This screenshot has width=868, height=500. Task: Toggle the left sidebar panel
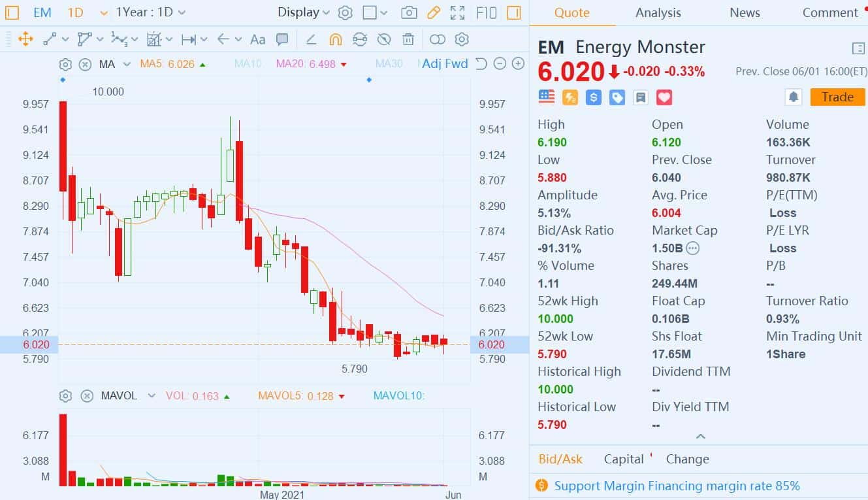[x=12, y=12]
